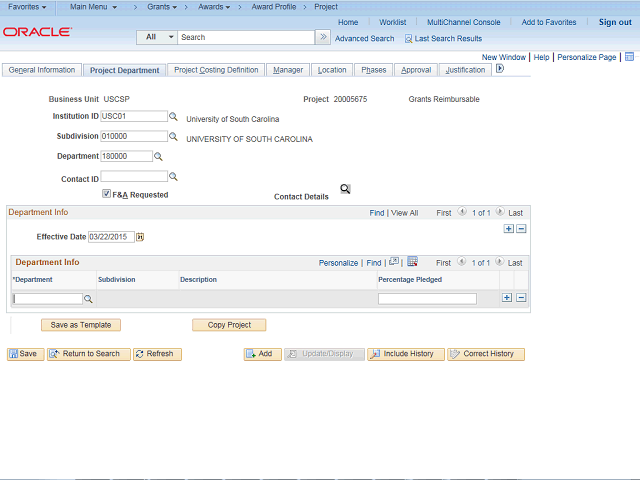This screenshot has height=480, width=640.
Task: Open Favorites dropdown menu
Action: pyautogui.click(x=27, y=7)
